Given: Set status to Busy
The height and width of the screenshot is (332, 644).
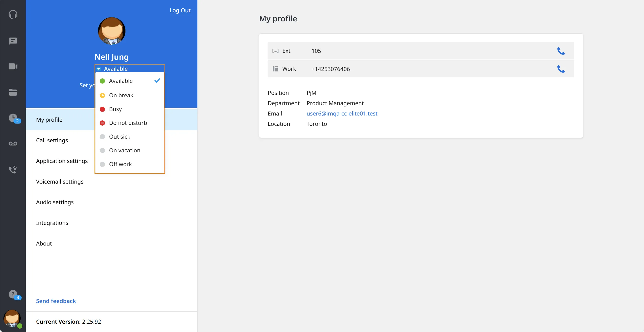Looking at the screenshot, I should (x=129, y=109).
